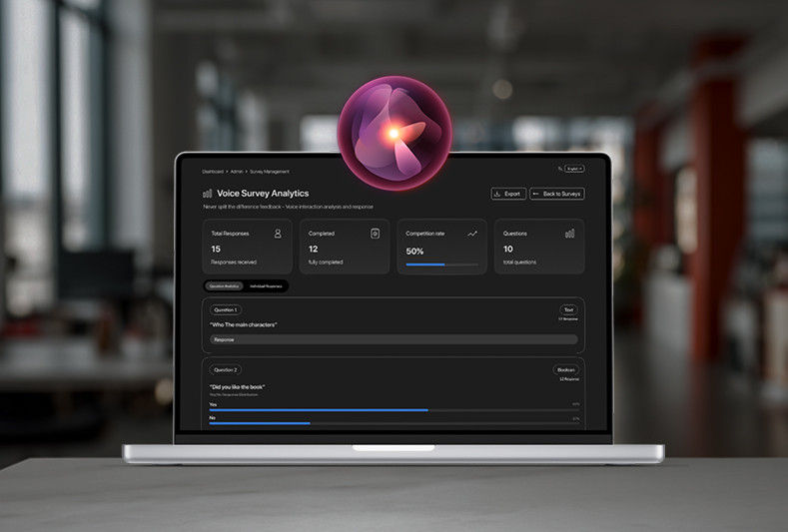
Task: Click the Question 1 badge
Action: [226, 310]
